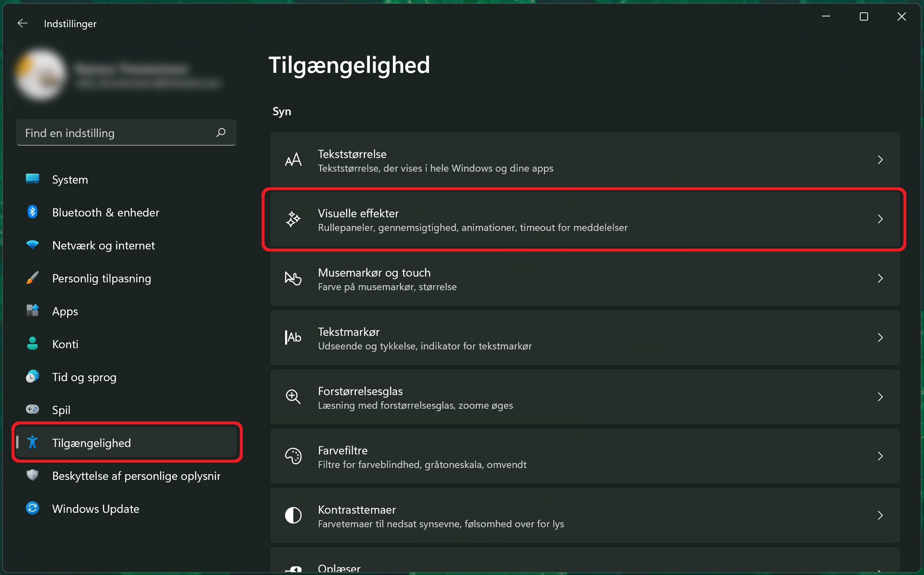Click the Kontrasttemaer title text
The height and width of the screenshot is (575, 924).
(x=357, y=510)
